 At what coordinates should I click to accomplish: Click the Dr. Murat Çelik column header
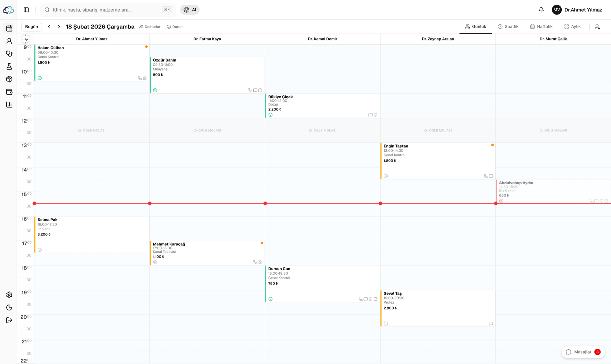click(553, 39)
